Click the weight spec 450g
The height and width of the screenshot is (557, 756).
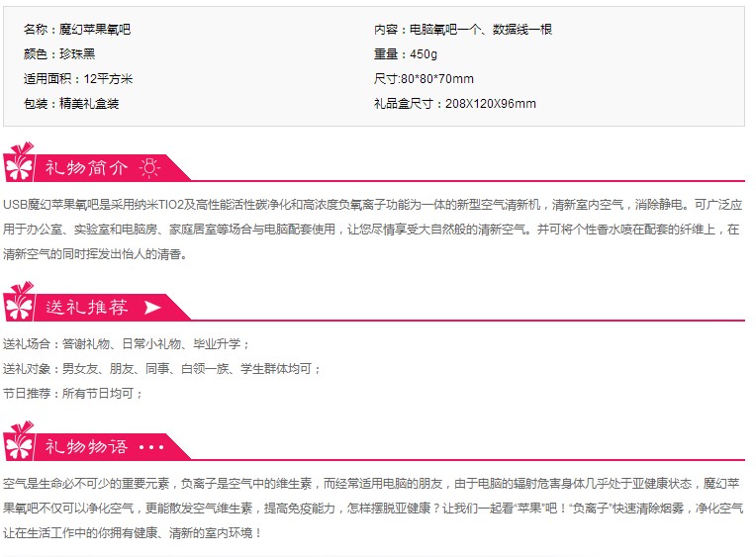tap(424, 54)
